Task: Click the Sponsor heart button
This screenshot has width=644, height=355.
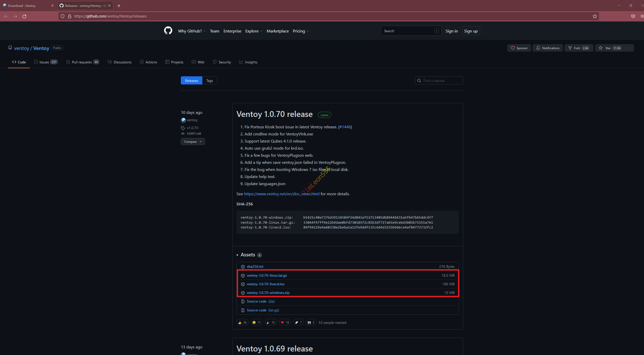Action: click(519, 48)
